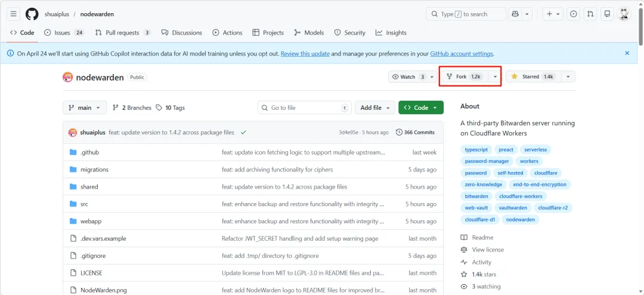The height and width of the screenshot is (295, 644).
Task: View the 10 Tags list
Action: [171, 108]
